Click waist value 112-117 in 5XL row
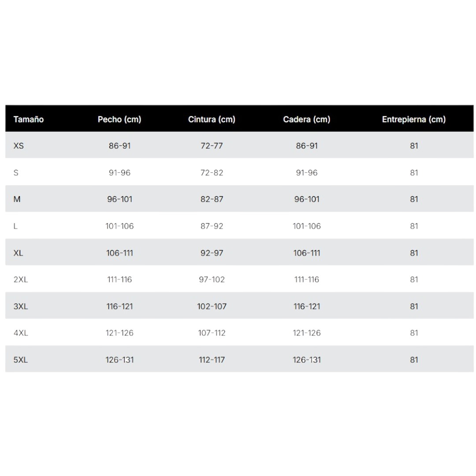 pyautogui.click(x=212, y=360)
